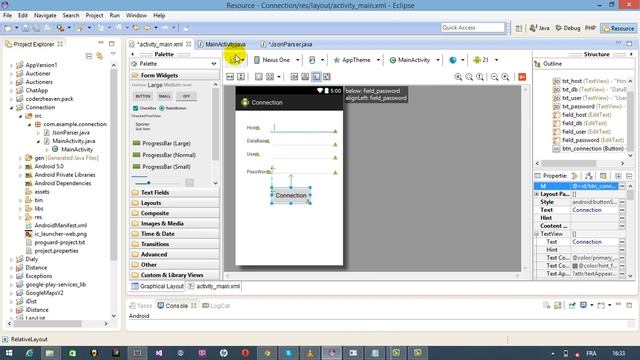Image resolution: width=640 pixels, height=360 pixels.
Task: Switch to the LogCat tab
Action: pos(216,306)
